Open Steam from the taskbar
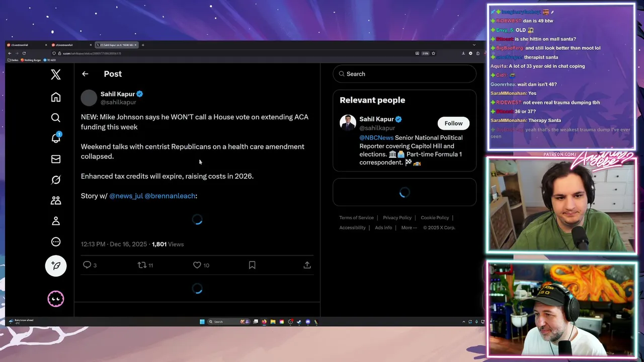The image size is (644, 362). tap(299, 322)
